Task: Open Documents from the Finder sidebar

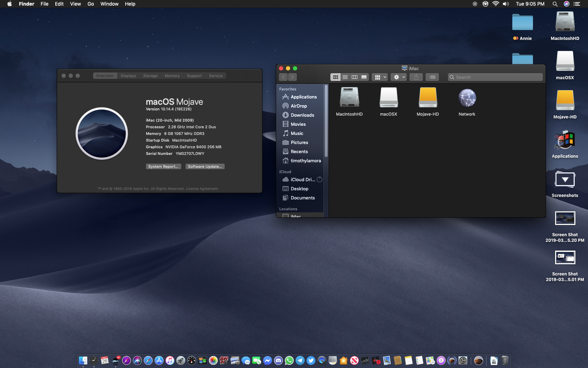Action: pos(300,198)
